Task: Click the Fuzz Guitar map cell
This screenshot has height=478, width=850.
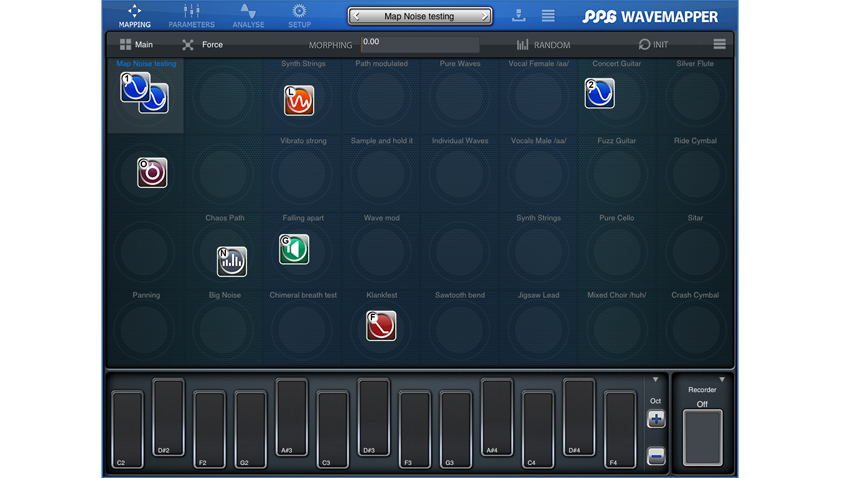Action: click(x=616, y=172)
